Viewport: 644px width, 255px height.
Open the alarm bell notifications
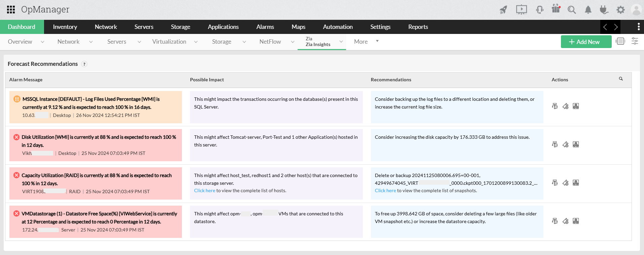pos(588,10)
